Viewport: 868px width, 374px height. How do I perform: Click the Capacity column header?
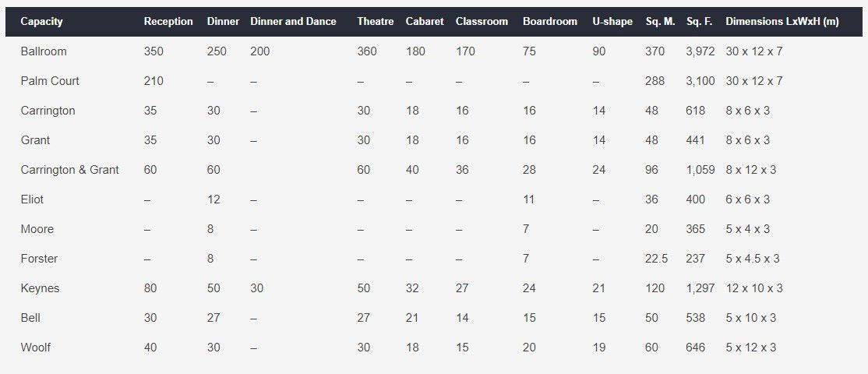pos(41,22)
